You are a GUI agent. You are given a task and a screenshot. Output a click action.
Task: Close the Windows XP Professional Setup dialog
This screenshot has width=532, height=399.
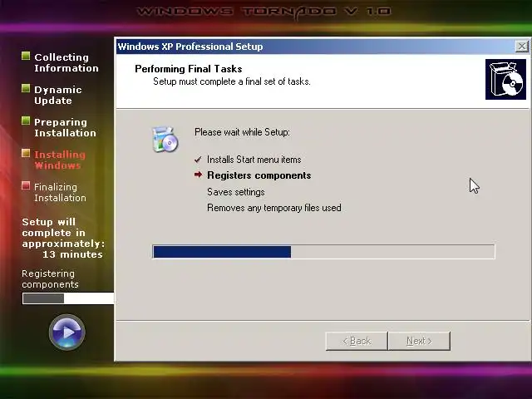pyautogui.click(x=522, y=47)
